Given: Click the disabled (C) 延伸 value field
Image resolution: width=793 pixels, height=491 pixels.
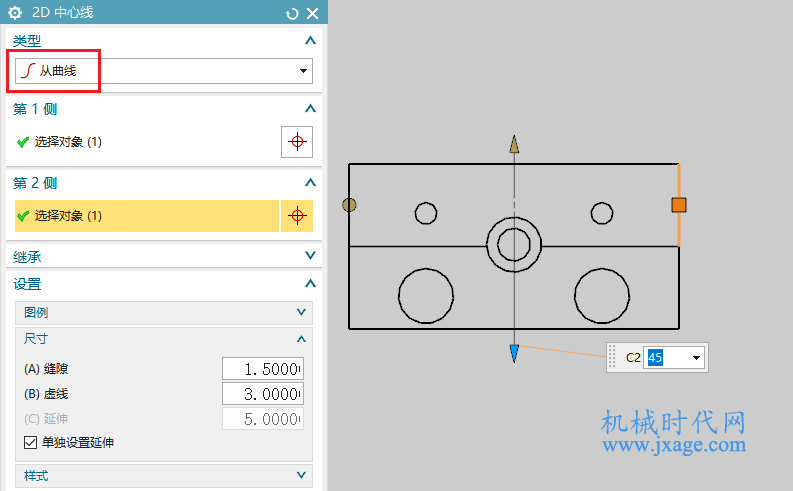Looking at the screenshot, I should pyautogui.click(x=263, y=419).
